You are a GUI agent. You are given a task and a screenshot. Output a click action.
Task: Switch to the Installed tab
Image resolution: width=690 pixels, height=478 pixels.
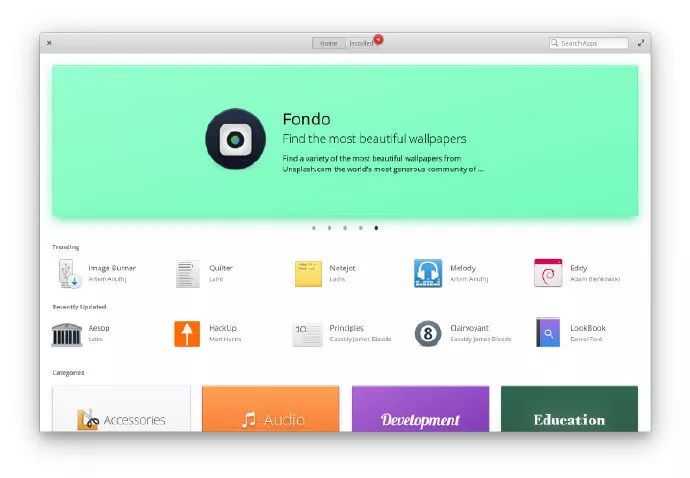(x=361, y=43)
